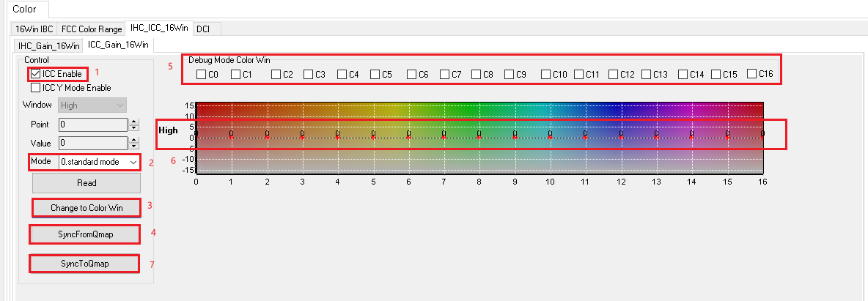This screenshot has width=868, height=301.
Task: Check the C12 debug color window
Action: pyautogui.click(x=614, y=74)
